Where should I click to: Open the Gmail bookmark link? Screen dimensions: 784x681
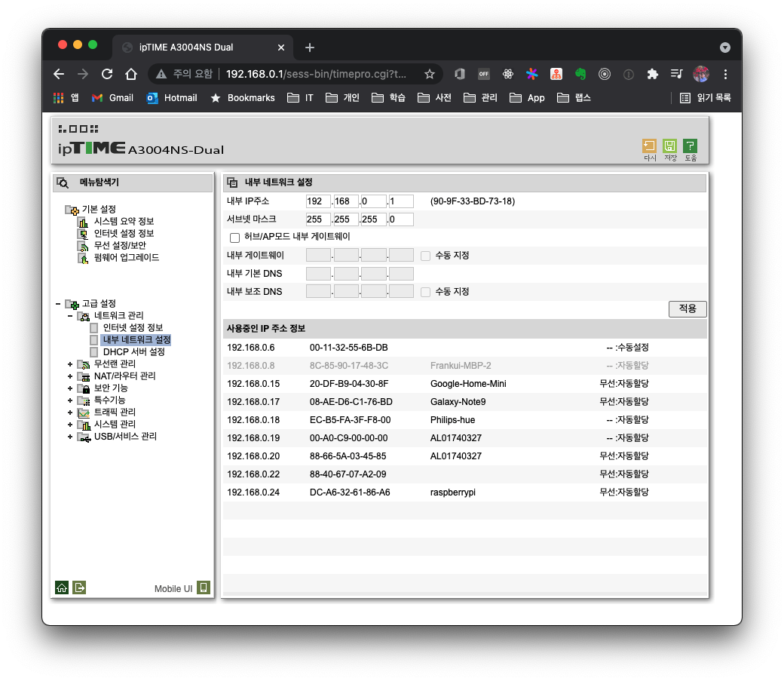coord(112,98)
